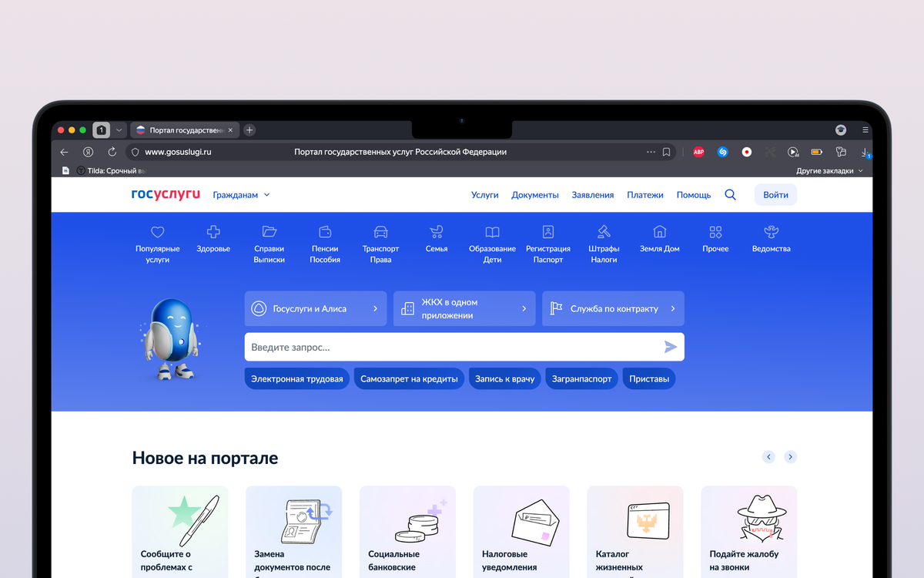This screenshot has height=578, width=924.
Task: Open a new browser tab with the plus button
Action: pyautogui.click(x=249, y=130)
